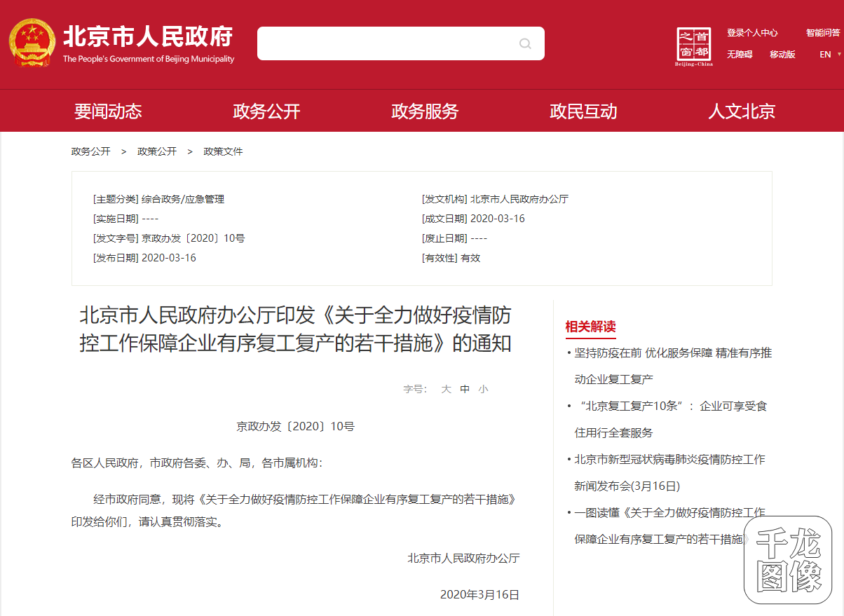
Task: Expand the EN language dropdown
Action: (x=827, y=54)
